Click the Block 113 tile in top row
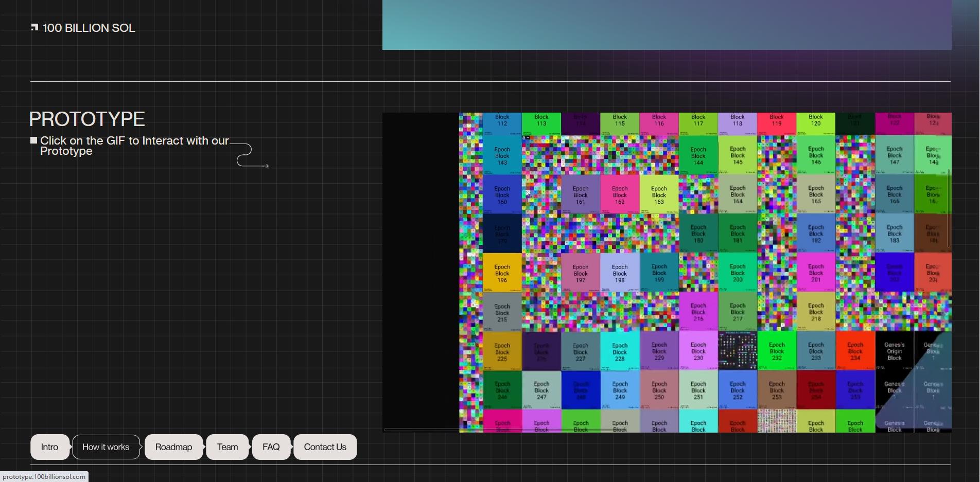 tap(541, 124)
